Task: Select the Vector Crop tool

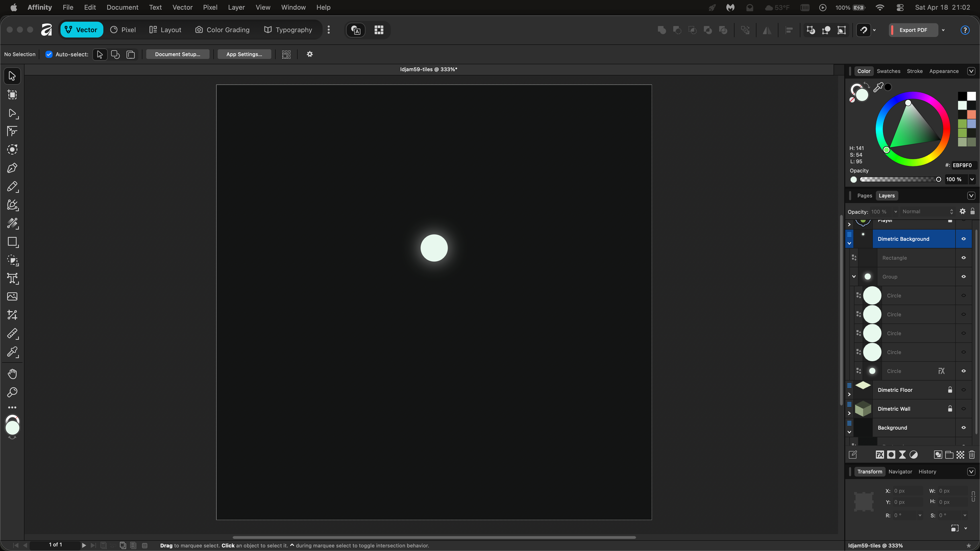Action: coord(12,315)
